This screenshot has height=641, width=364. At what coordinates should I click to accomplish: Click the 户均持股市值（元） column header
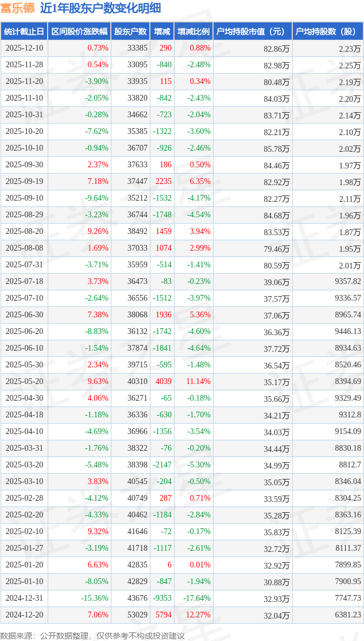[x=252, y=32]
